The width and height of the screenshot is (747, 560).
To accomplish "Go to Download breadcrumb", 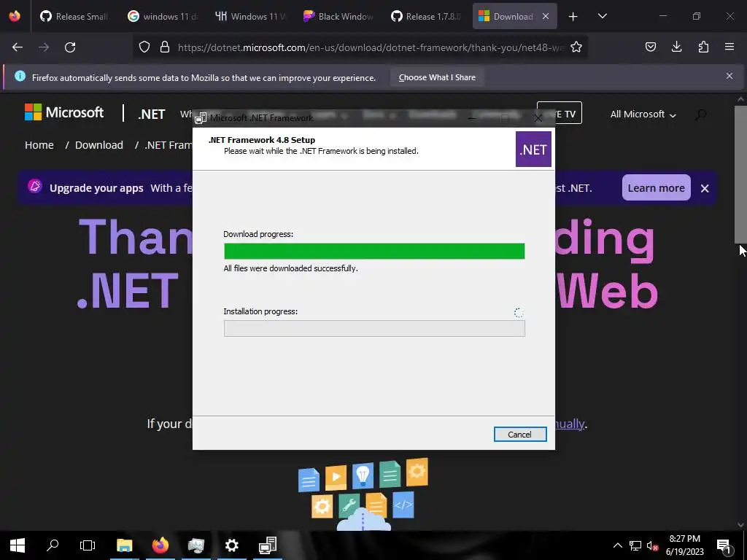I will (99, 145).
